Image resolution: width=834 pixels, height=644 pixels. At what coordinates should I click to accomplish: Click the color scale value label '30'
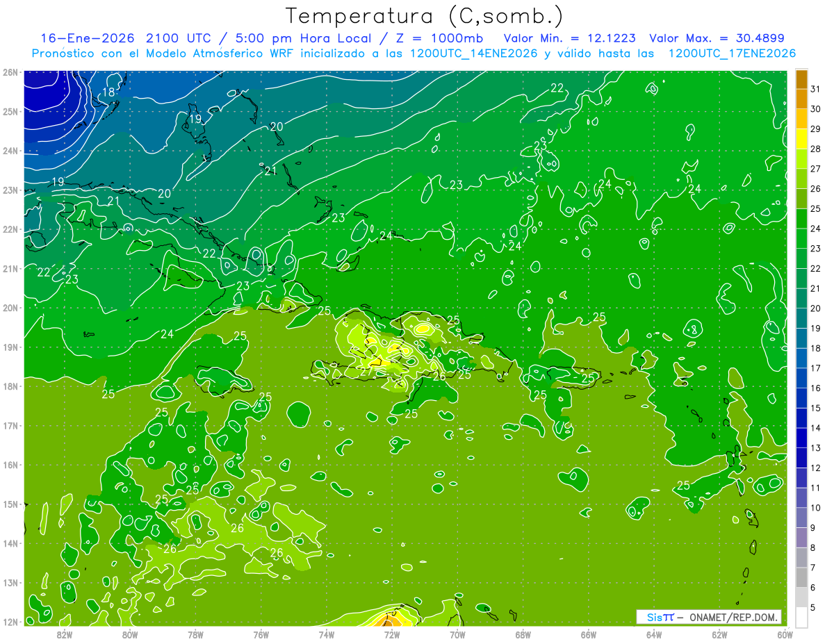point(817,109)
